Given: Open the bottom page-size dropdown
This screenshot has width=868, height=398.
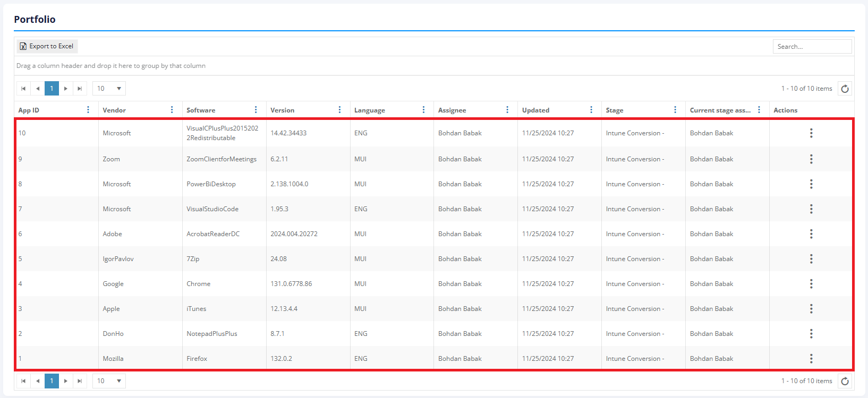Looking at the screenshot, I should [x=109, y=381].
